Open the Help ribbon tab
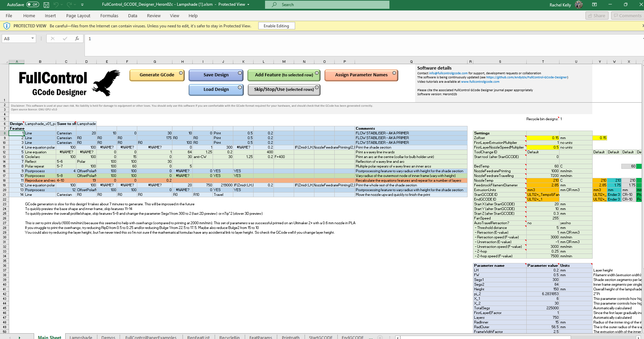This screenshot has height=339, width=644. tap(193, 16)
